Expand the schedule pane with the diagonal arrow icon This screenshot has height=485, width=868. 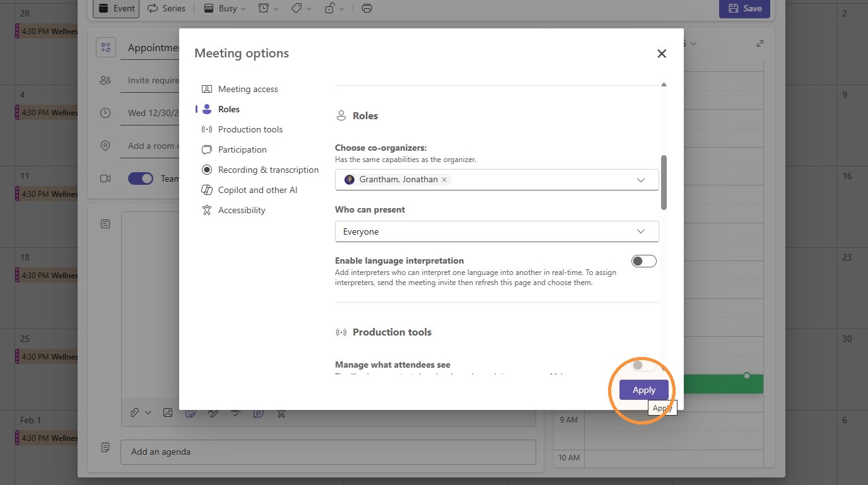(x=760, y=44)
